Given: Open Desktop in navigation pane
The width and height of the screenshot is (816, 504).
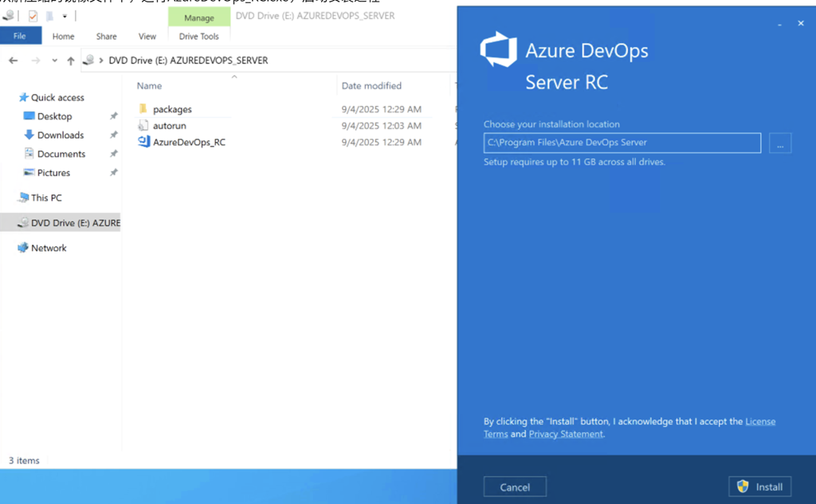Looking at the screenshot, I should [55, 116].
